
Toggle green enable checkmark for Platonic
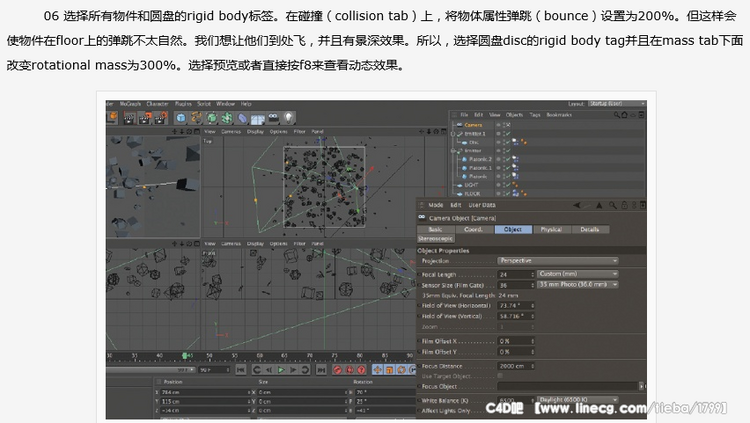(507, 176)
